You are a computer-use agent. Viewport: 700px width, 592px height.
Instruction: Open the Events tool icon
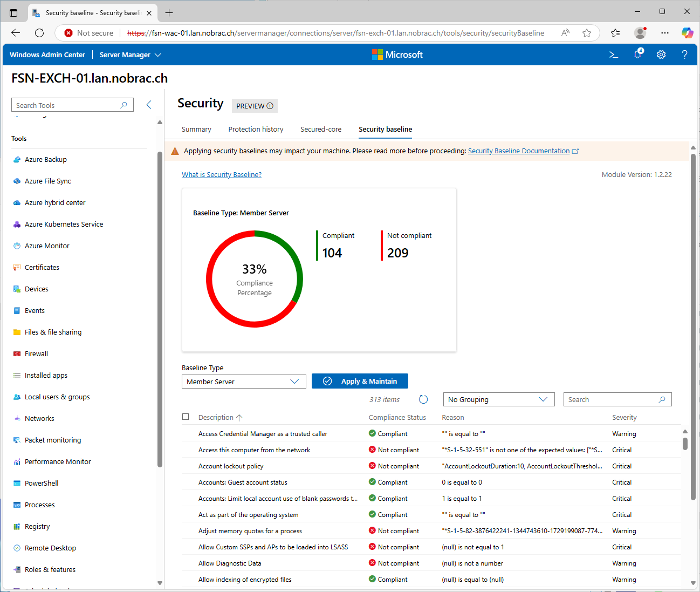tap(17, 311)
